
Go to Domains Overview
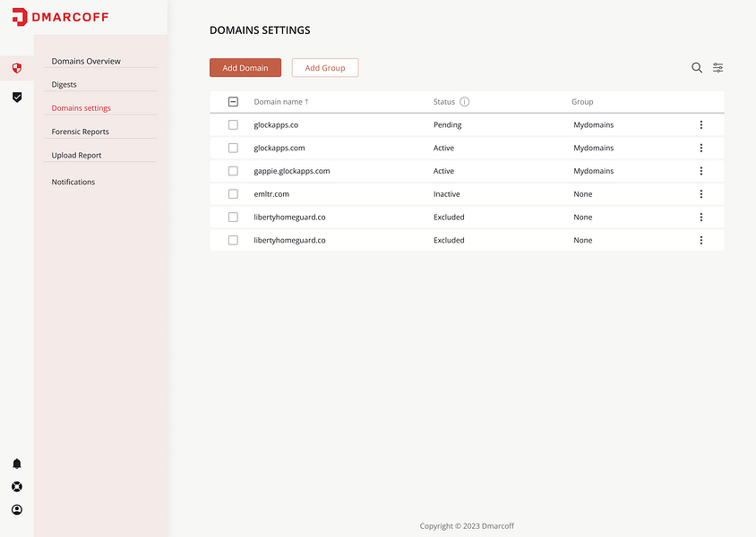(86, 61)
